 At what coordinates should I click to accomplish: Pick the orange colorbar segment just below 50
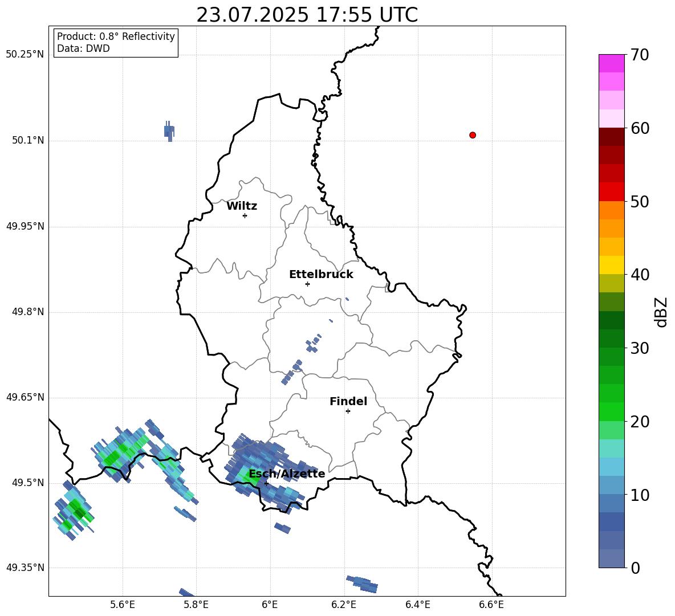pyautogui.click(x=611, y=210)
